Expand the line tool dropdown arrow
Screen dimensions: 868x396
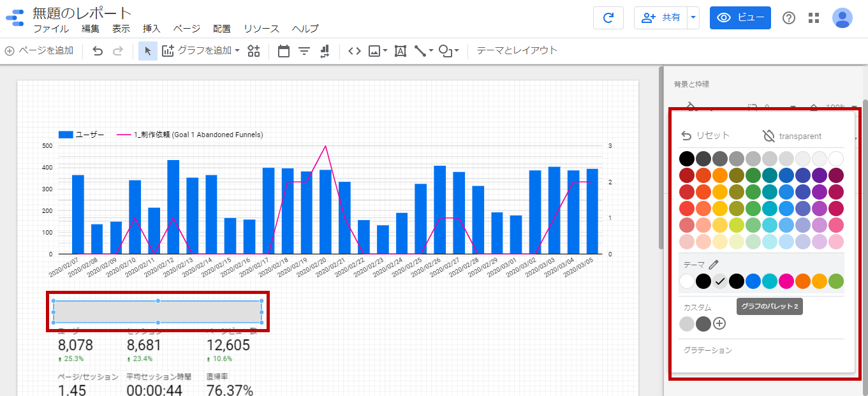[431, 51]
